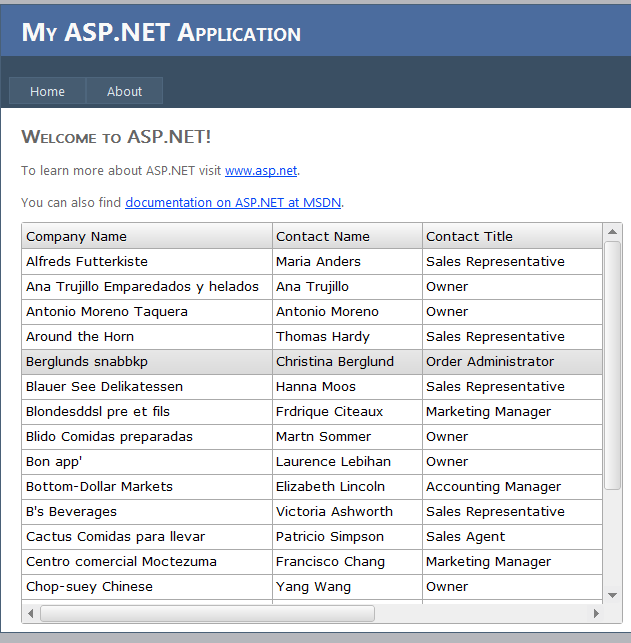Follow the www.asp.net link
This screenshot has width=631, height=643.
pos(261,170)
